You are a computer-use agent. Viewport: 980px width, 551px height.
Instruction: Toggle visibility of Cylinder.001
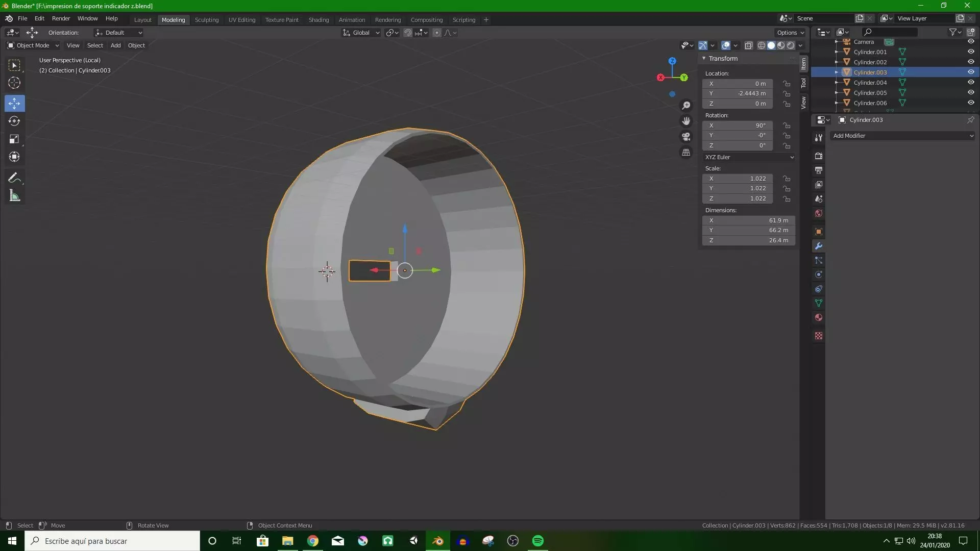pyautogui.click(x=971, y=52)
